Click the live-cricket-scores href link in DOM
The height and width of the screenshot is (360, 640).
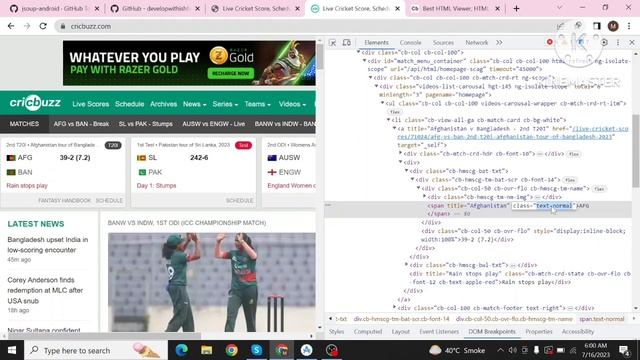[x=513, y=133]
